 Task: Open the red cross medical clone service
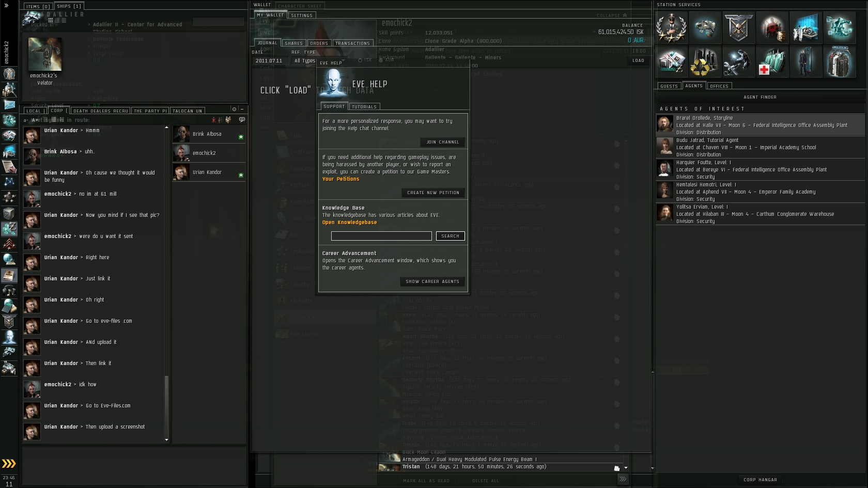click(772, 61)
